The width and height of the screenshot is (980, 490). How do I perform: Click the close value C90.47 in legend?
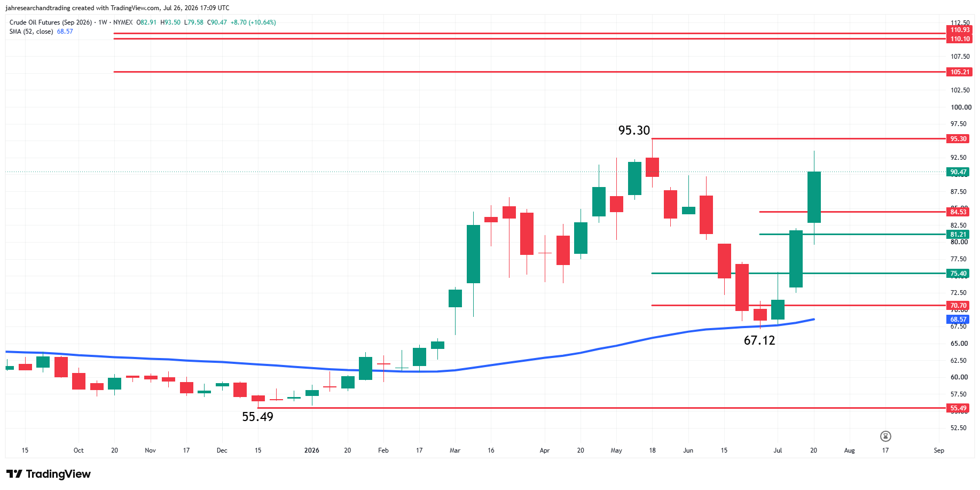tap(217, 22)
